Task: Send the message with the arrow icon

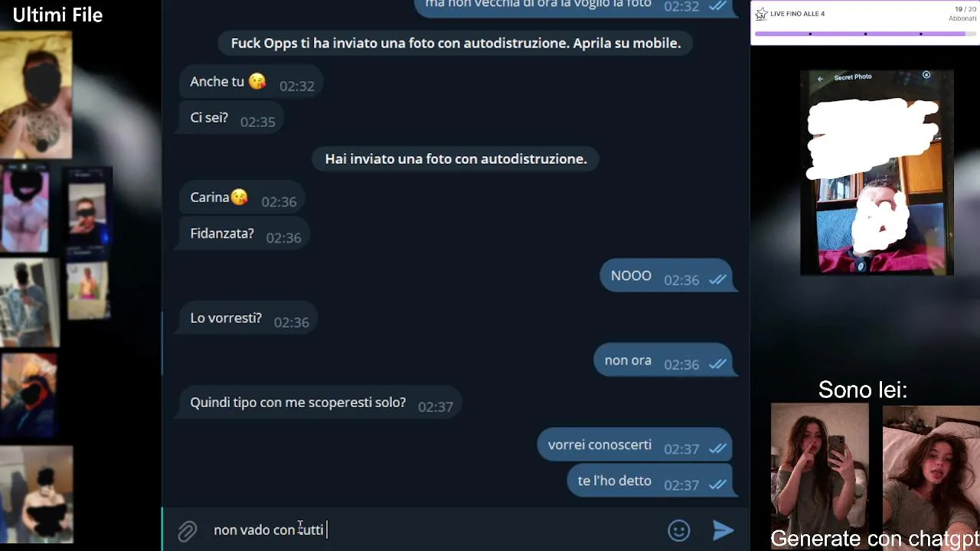Action: (x=724, y=530)
